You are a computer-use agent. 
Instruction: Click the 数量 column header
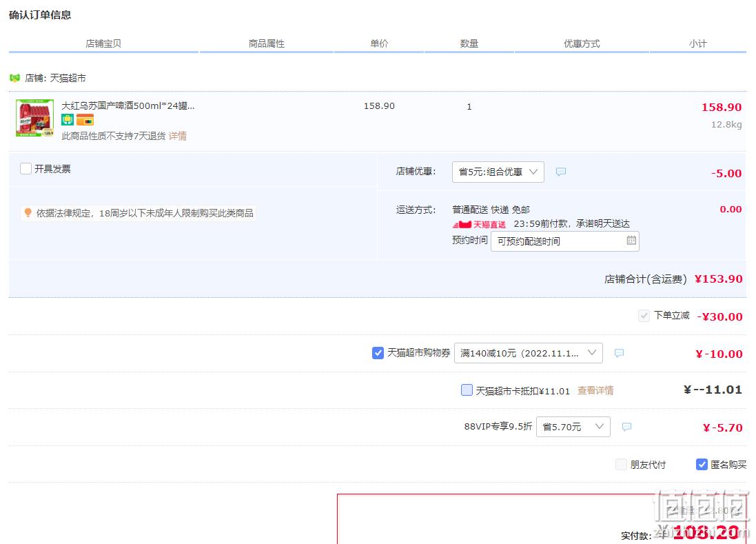pos(469,43)
